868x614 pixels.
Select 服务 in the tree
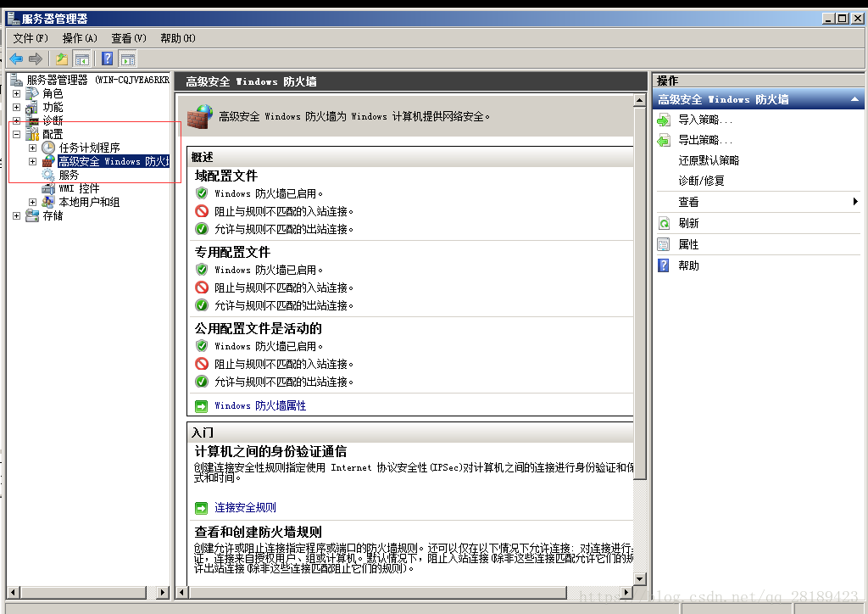[69, 175]
